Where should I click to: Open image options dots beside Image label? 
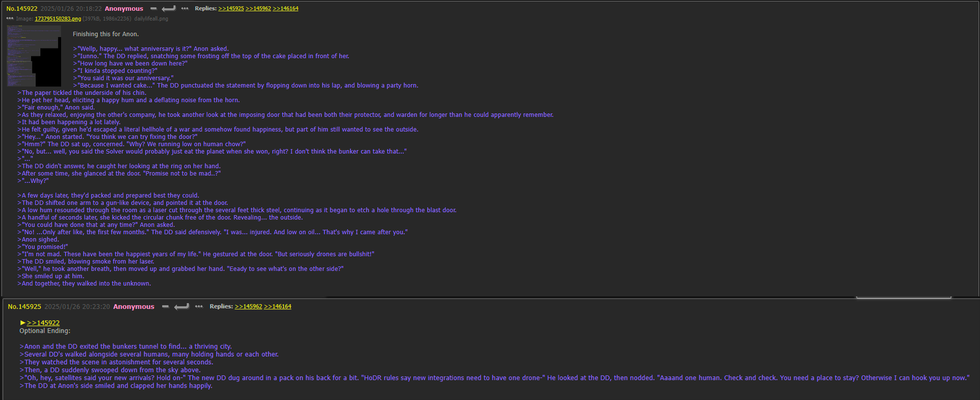click(10, 19)
